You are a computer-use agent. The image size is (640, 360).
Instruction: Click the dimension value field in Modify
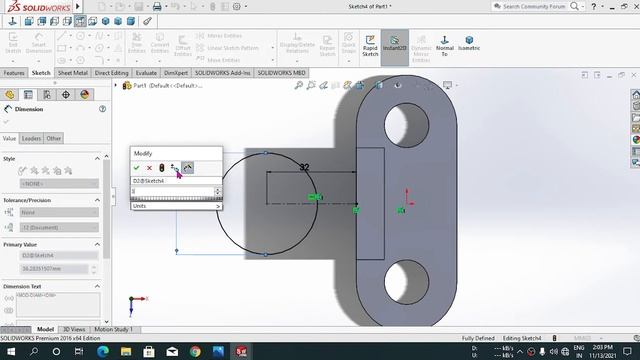pos(172,191)
